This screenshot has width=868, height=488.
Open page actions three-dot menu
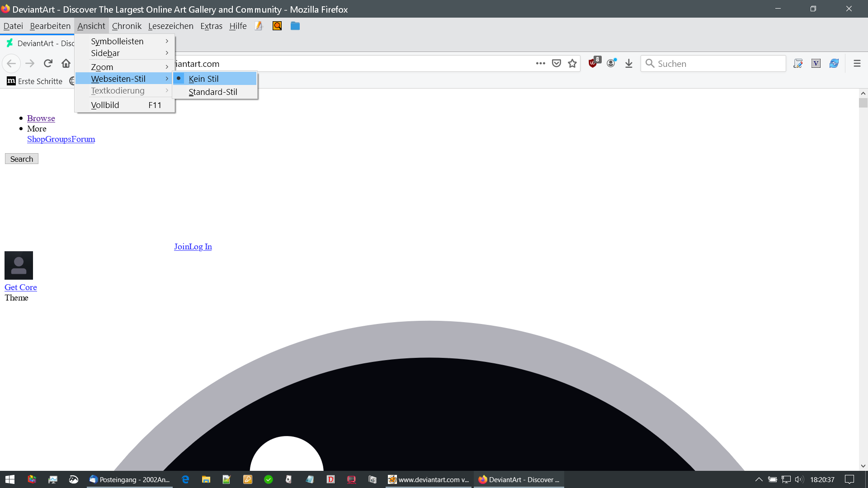pyautogui.click(x=540, y=63)
